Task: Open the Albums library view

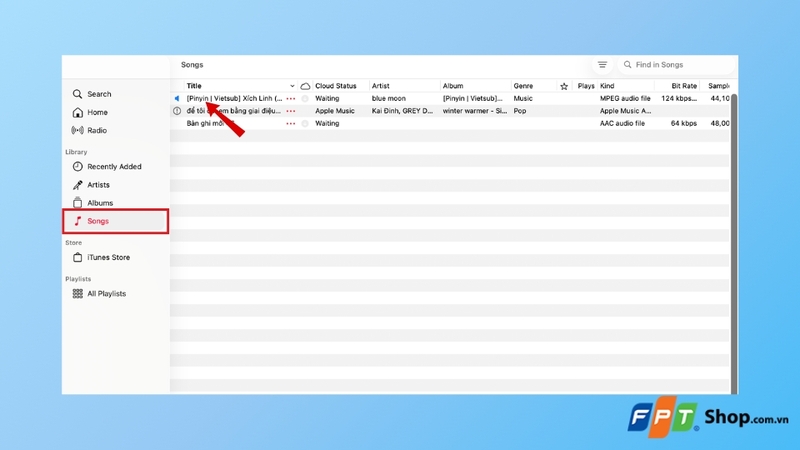Action: [x=100, y=203]
